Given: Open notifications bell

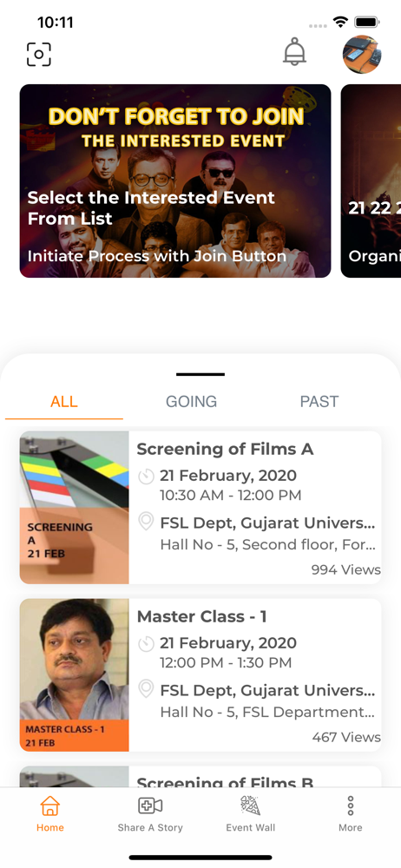Looking at the screenshot, I should coord(294,52).
